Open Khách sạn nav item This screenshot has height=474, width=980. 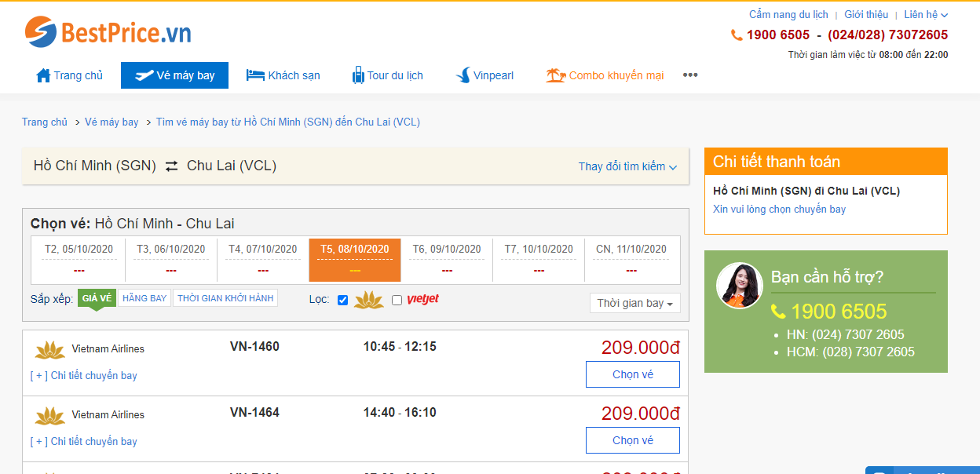pos(283,75)
